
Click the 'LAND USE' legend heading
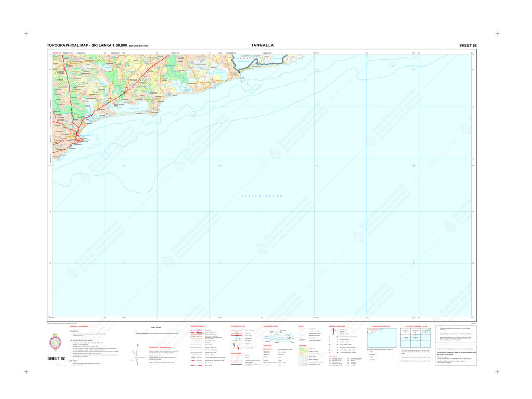point(302,346)
